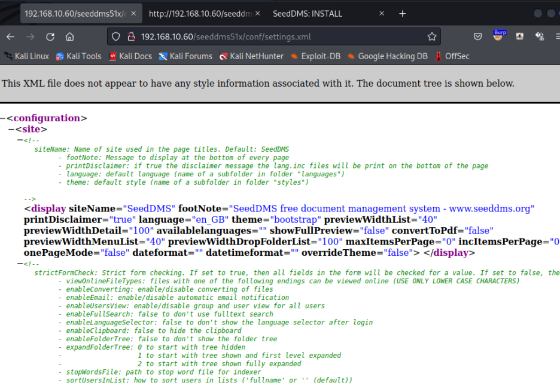Click the onePageMode value "false"
This screenshot has width=560, height=392.
[x=115, y=253]
